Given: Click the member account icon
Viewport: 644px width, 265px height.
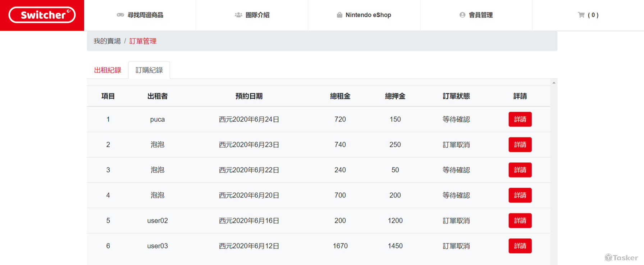Looking at the screenshot, I should (462, 15).
